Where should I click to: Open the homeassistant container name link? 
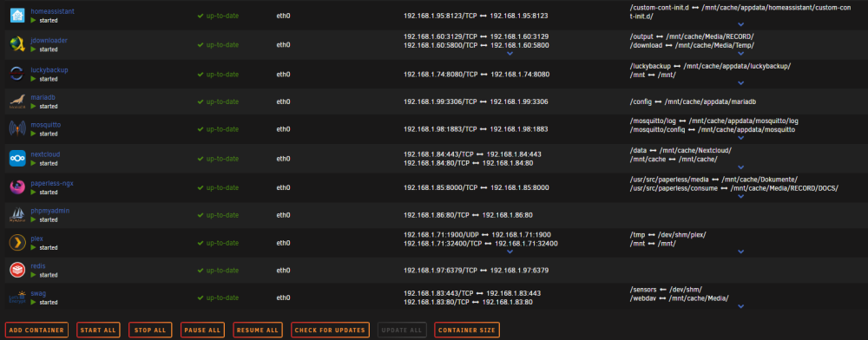(53, 11)
